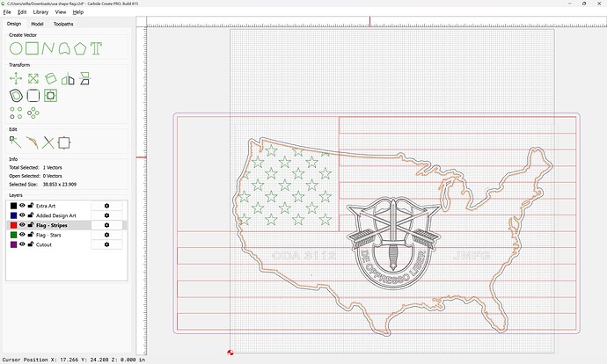The image size is (607, 364).
Task: Select the Text create tool
Action: point(96,48)
